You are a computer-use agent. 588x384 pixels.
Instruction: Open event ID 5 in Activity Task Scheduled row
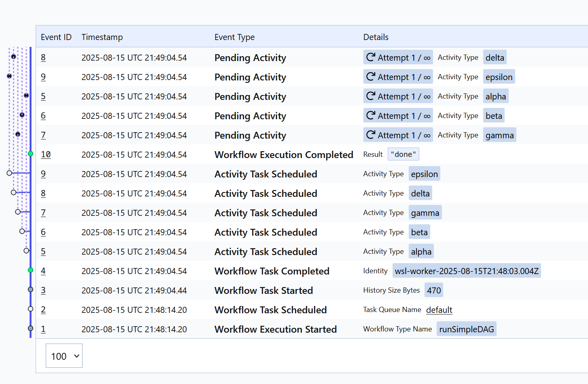[x=43, y=251]
